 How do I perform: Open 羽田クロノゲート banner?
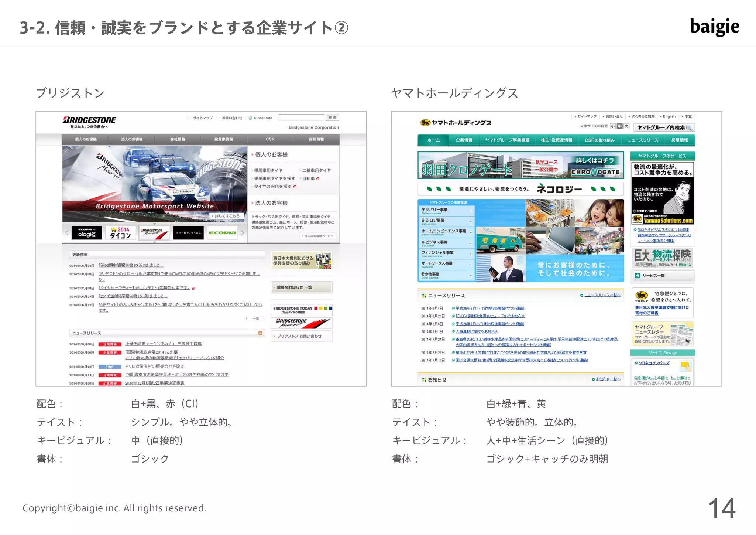[x=521, y=165]
